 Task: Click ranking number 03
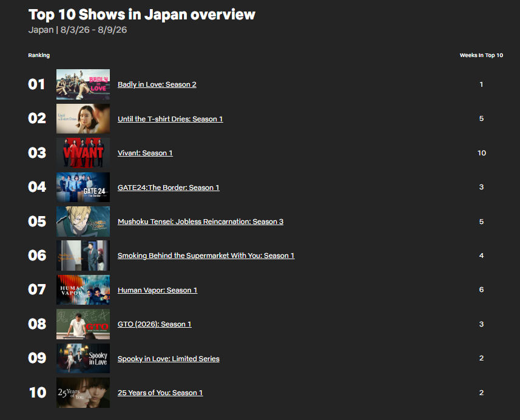(37, 153)
